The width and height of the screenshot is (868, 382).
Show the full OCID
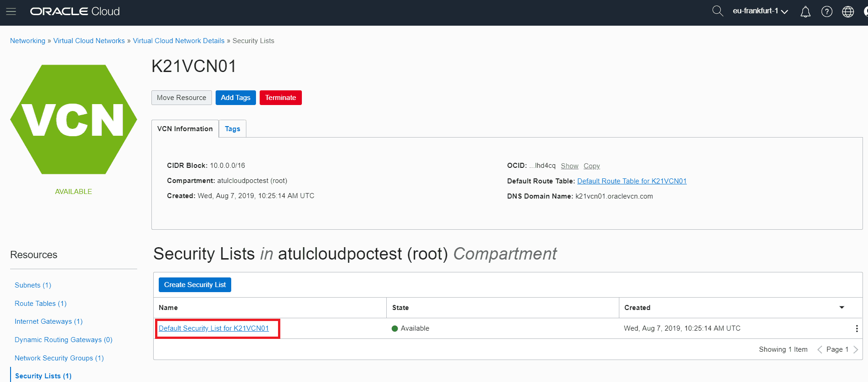[569, 166]
